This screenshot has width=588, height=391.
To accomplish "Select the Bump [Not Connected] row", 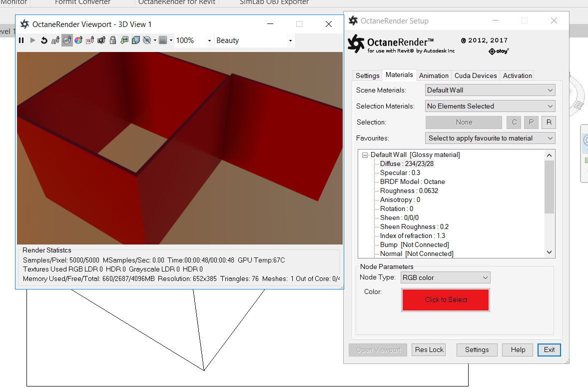I will point(414,244).
